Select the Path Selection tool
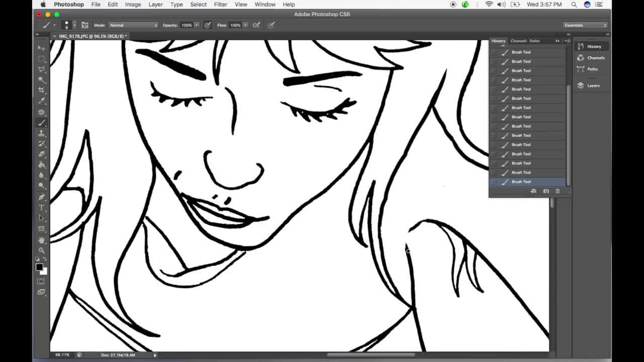The height and width of the screenshot is (362, 644). click(x=42, y=218)
